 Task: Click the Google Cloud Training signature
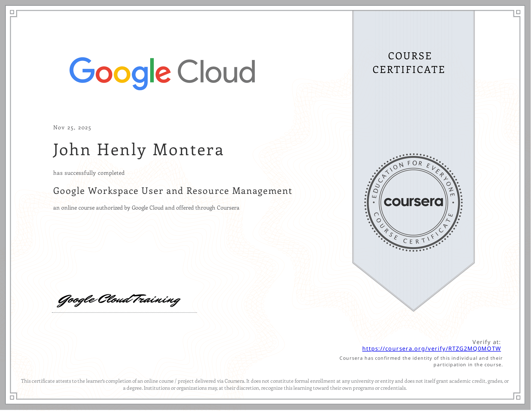pos(119,300)
